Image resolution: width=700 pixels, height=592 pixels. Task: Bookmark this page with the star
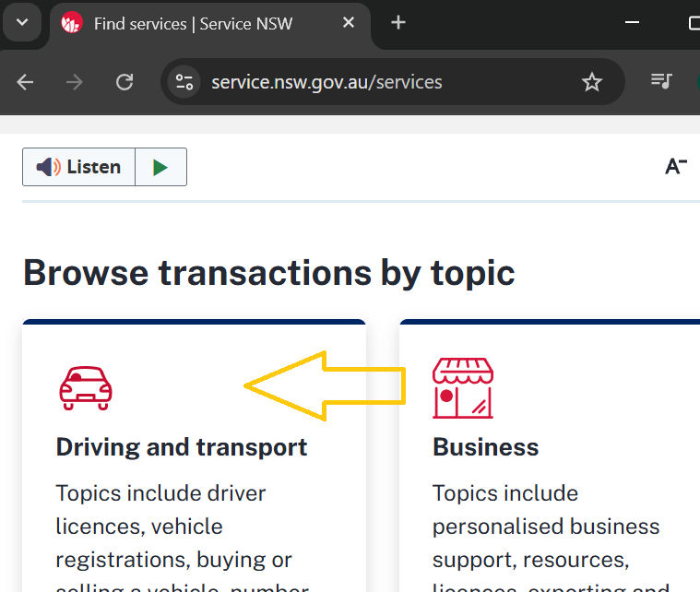[x=591, y=82]
